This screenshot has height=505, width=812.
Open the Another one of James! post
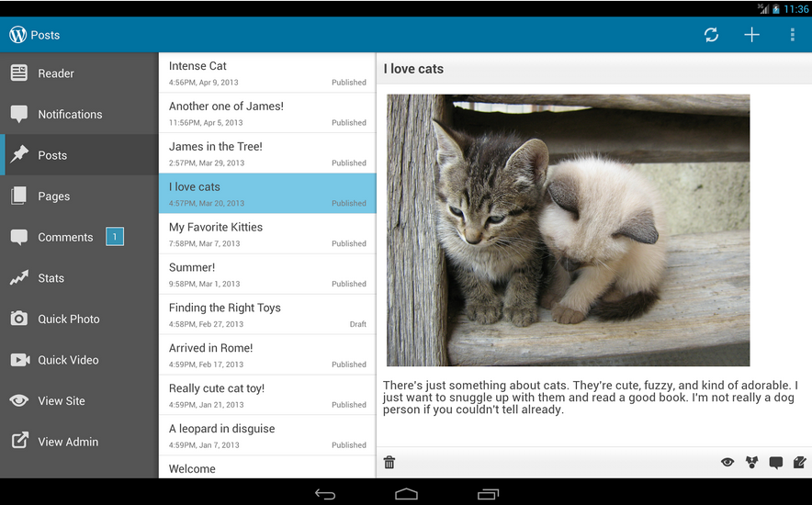[267, 113]
